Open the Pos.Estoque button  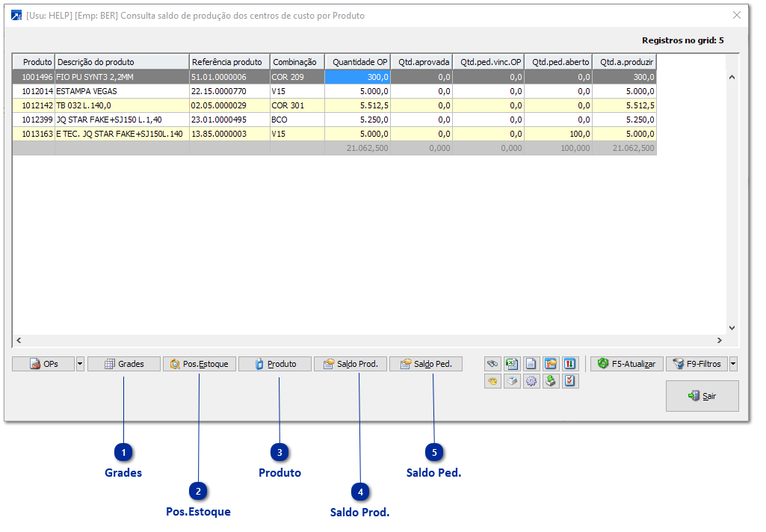pos(200,364)
